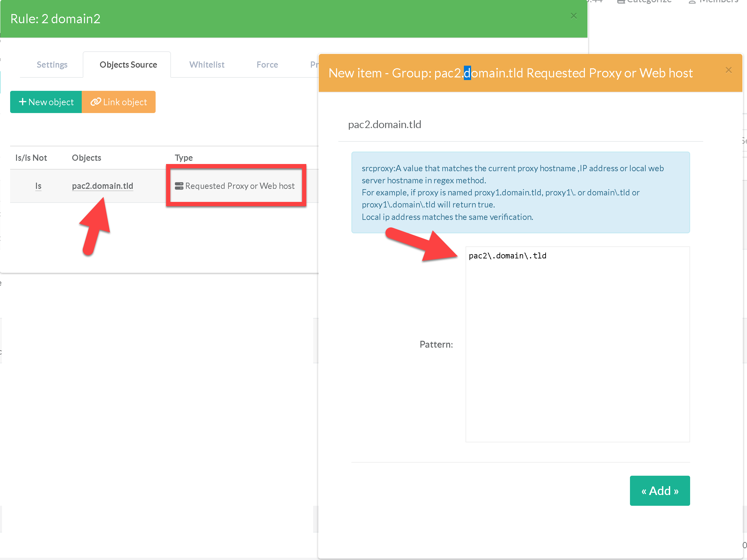Click the server icon beside Requested Proxy type
This screenshot has height=560, width=747.
coord(179,186)
